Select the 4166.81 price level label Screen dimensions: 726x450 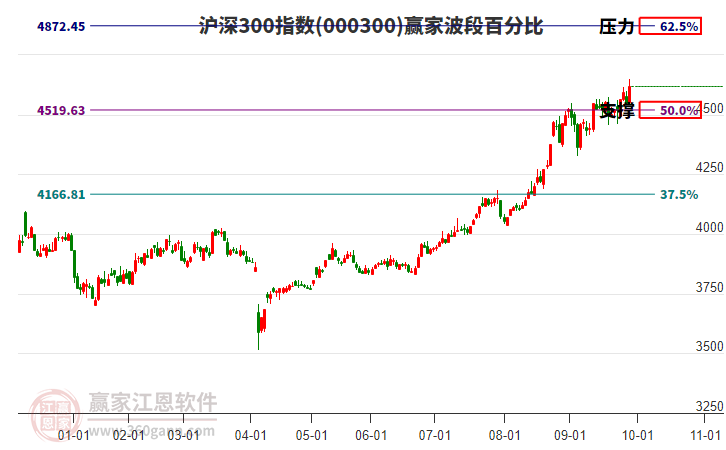pyautogui.click(x=61, y=194)
